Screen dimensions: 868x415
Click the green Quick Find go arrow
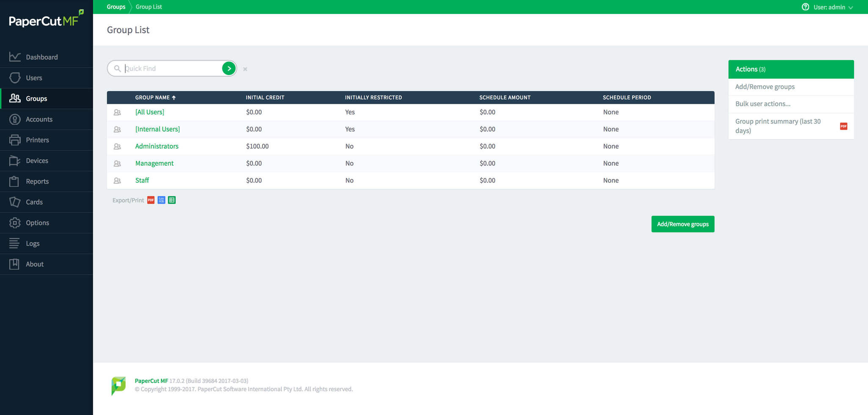click(229, 68)
